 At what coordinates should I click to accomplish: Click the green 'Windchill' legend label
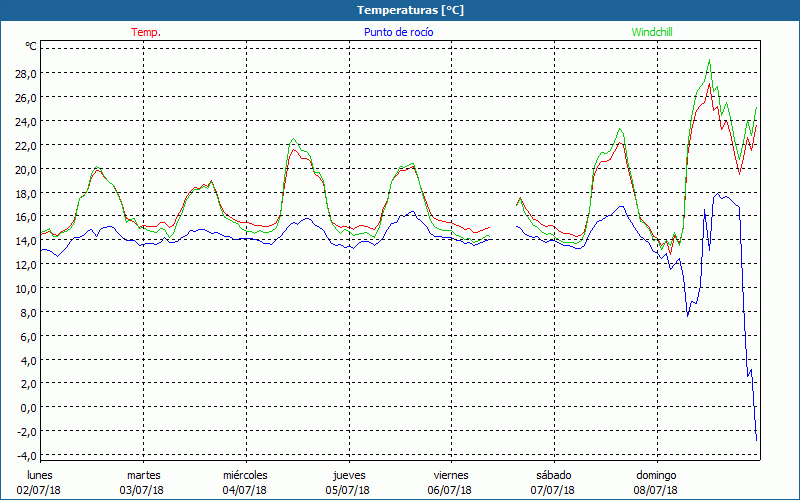(x=652, y=32)
